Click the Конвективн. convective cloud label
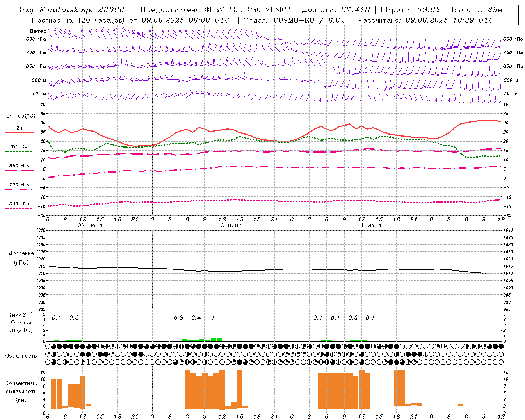The height and width of the screenshot is (420, 525). click(21, 383)
